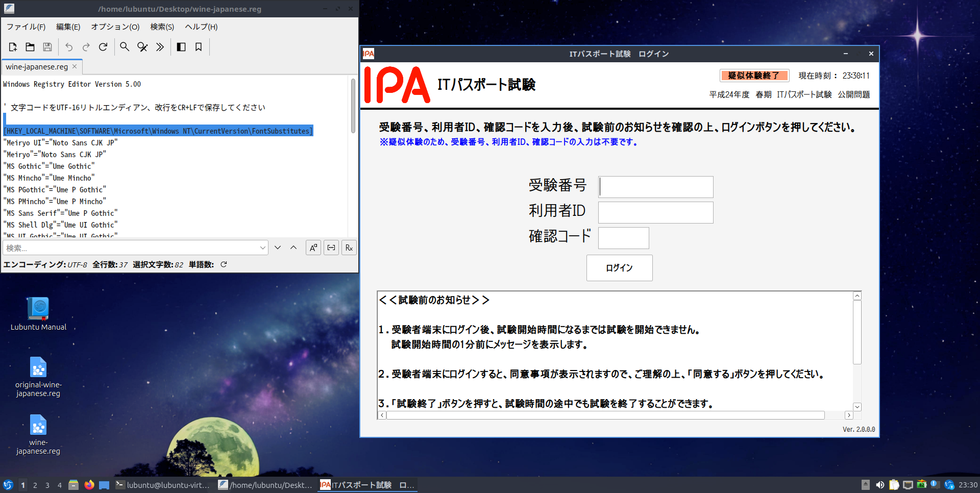
Task: Focus the 利用者ID input field
Action: [656, 212]
